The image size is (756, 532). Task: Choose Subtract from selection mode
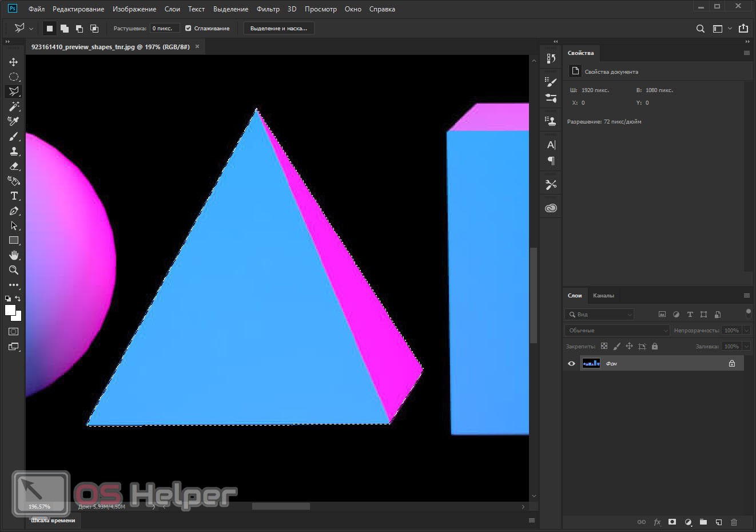[x=79, y=28]
